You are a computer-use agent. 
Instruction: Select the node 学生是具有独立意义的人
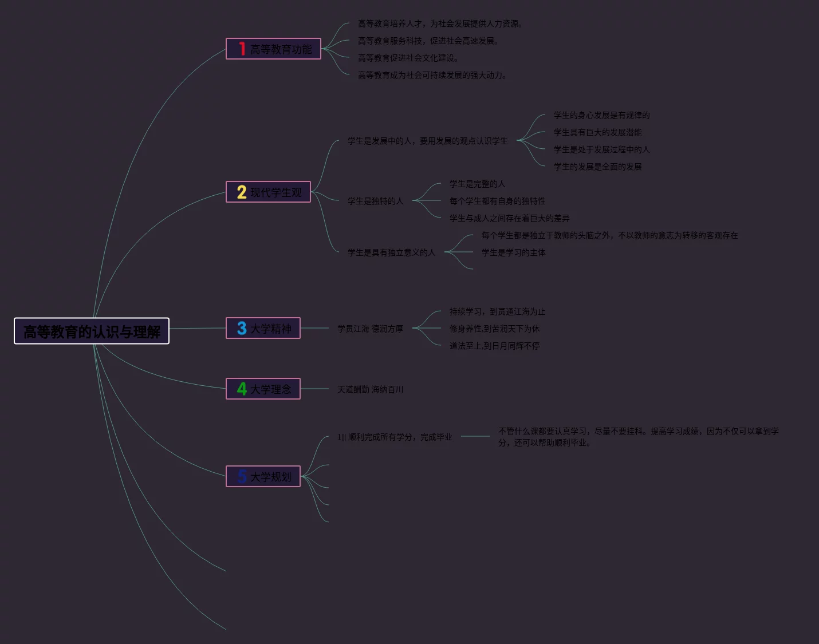[391, 252]
